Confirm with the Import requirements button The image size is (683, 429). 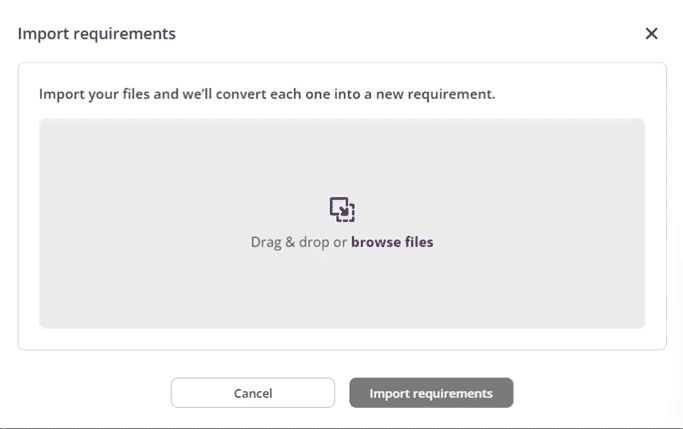point(431,393)
